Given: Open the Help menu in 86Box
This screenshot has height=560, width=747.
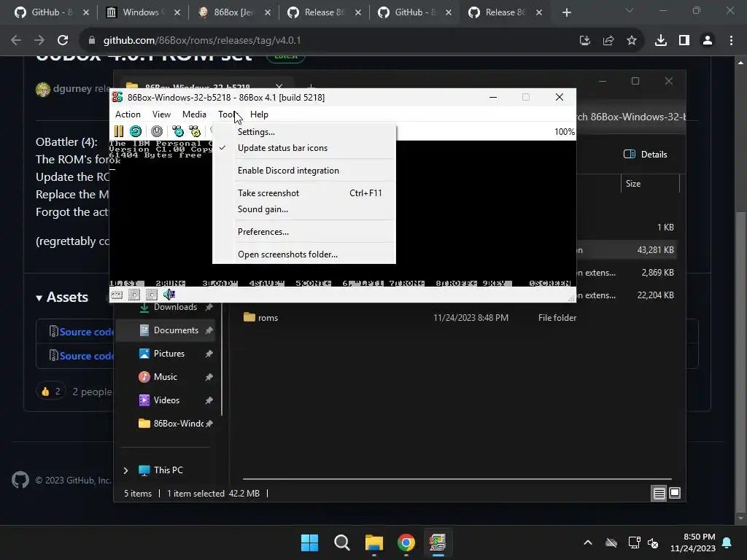Looking at the screenshot, I should [259, 114].
